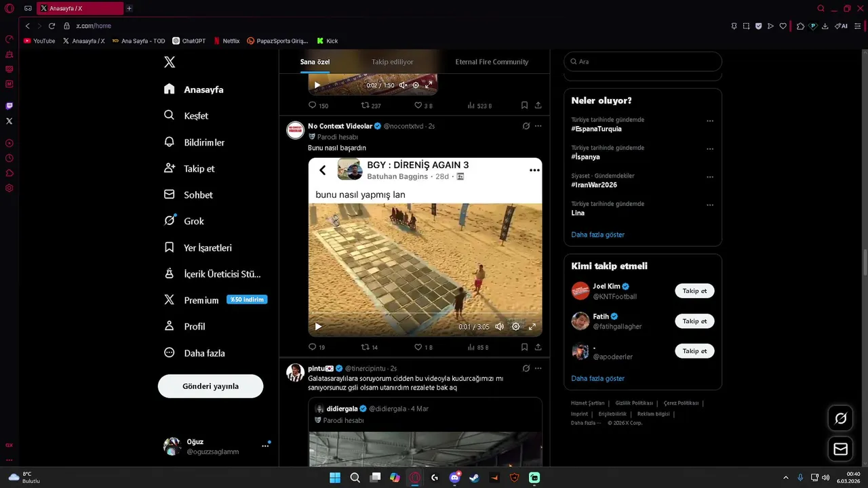Play the BGY Direniş video
The width and height of the screenshot is (868, 488).
[318, 327]
